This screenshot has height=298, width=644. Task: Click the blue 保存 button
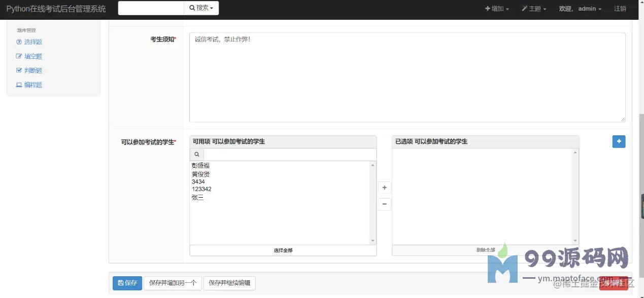tap(127, 283)
